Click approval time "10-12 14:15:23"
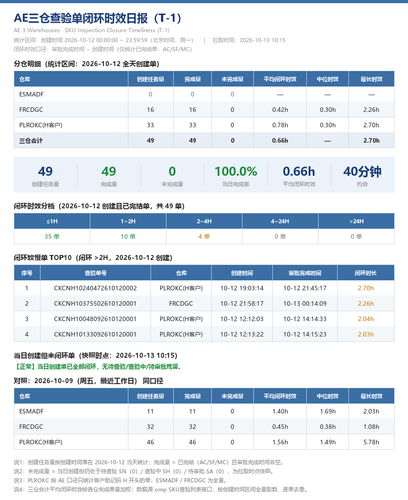Image resolution: width=408 pixels, height=500 pixels. pyautogui.click(x=305, y=334)
